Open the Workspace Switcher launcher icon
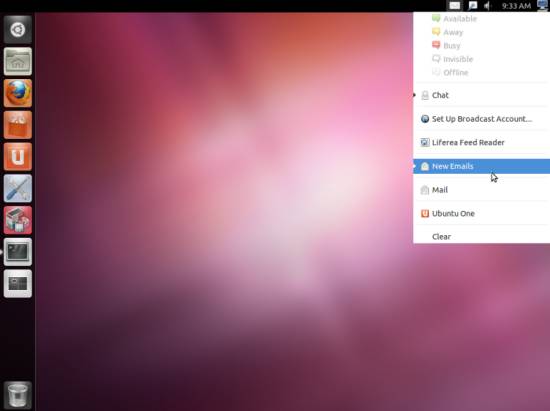 pos(18,283)
